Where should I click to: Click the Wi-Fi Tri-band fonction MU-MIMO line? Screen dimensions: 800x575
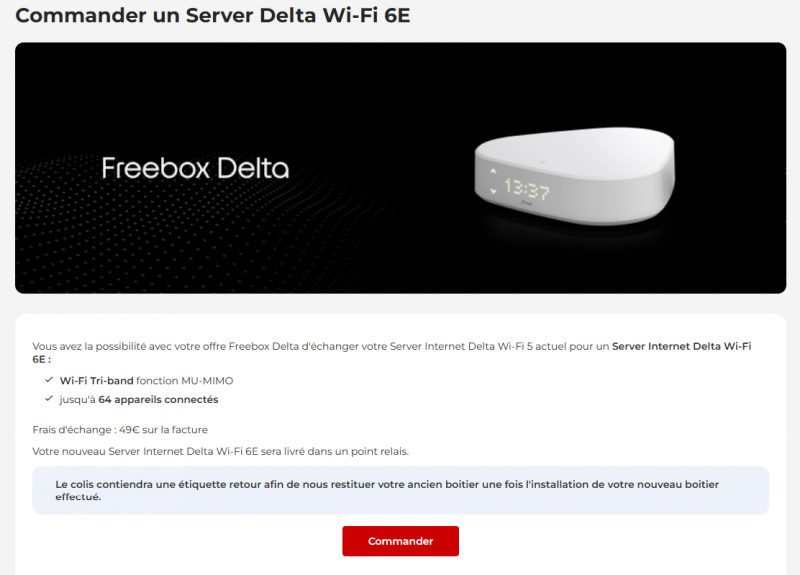point(146,381)
